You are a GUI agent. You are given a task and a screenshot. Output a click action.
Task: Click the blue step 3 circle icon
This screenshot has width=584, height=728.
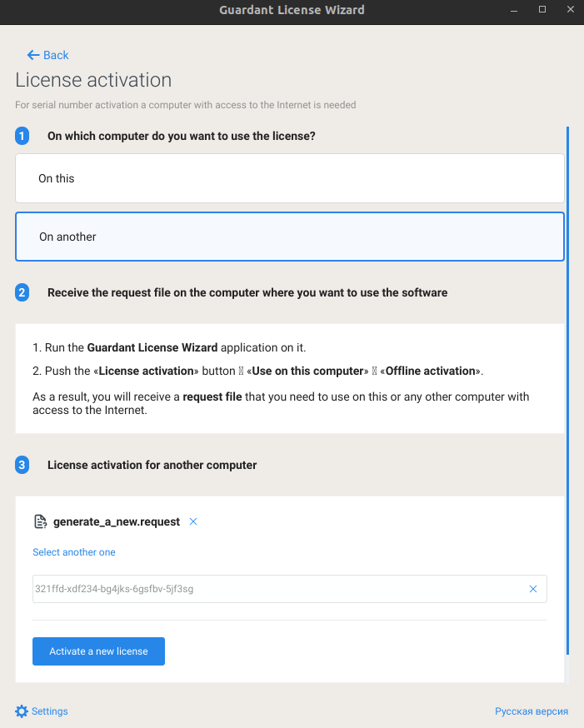[x=22, y=465]
